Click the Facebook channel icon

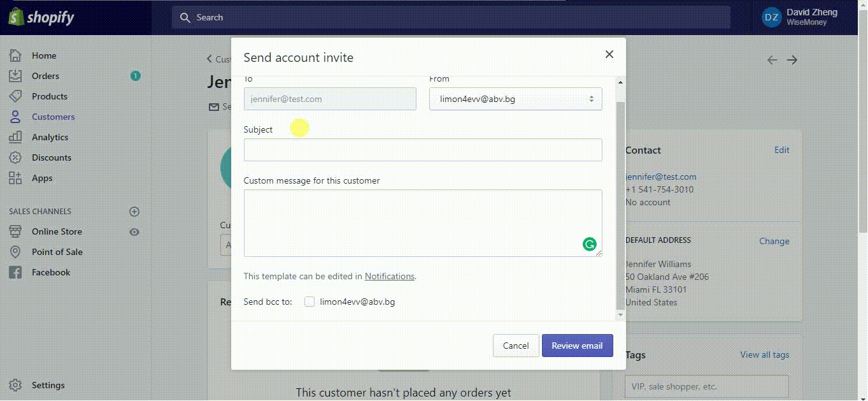tap(15, 272)
